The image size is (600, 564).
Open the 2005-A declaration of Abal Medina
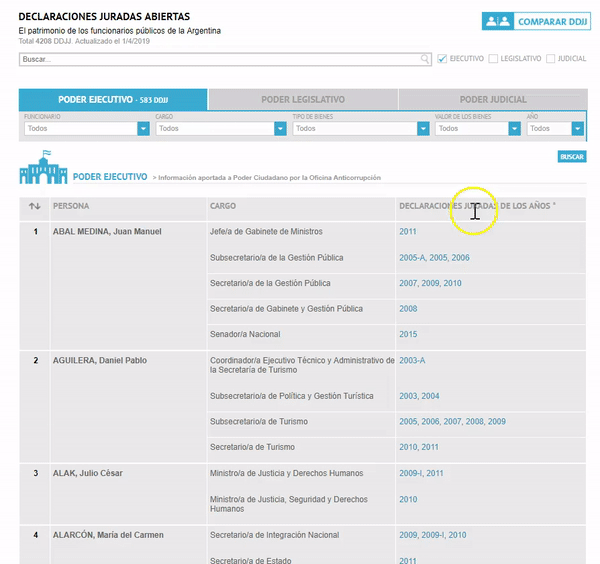(x=412, y=258)
